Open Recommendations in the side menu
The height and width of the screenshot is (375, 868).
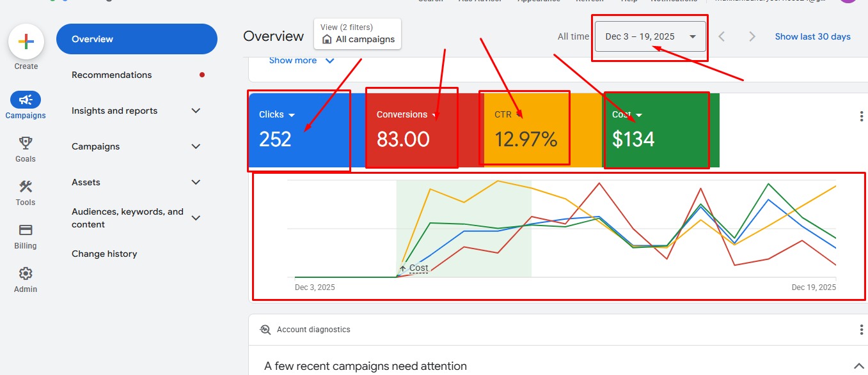pos(112,75)
